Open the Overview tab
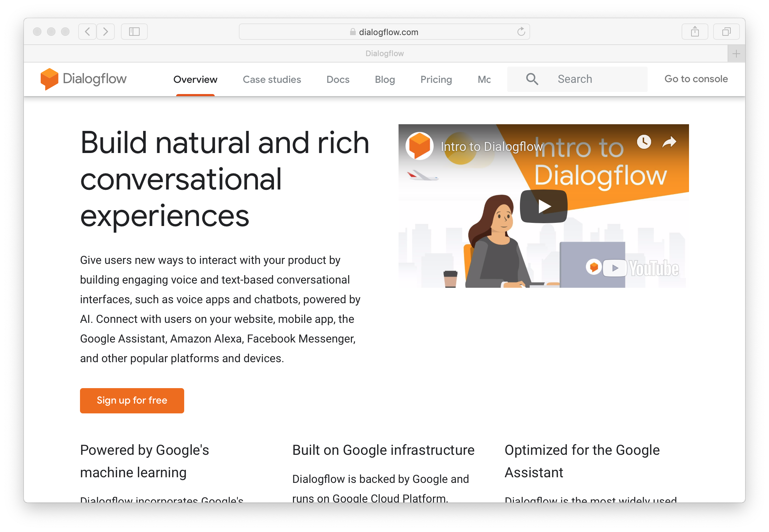The height and width of the screenshot is (532, 769). (195, 80)
